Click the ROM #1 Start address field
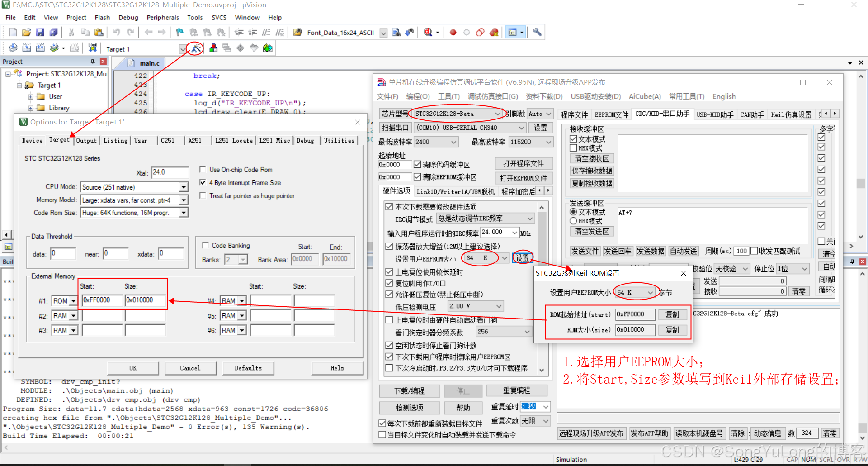The image size is (868, 466). (102, 300)
